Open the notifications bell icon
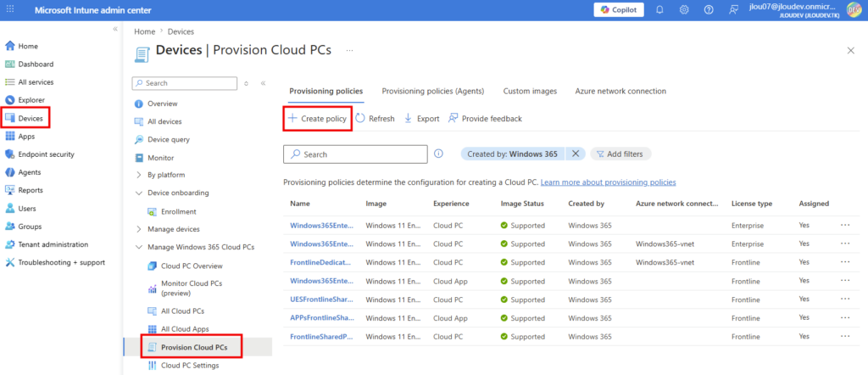Viewport: 868px width, 375px height. point(659,10)
